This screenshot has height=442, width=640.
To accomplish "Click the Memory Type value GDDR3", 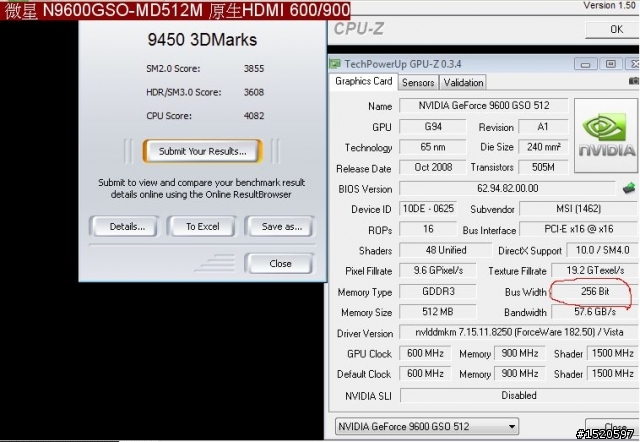I will tap(438, 291).
